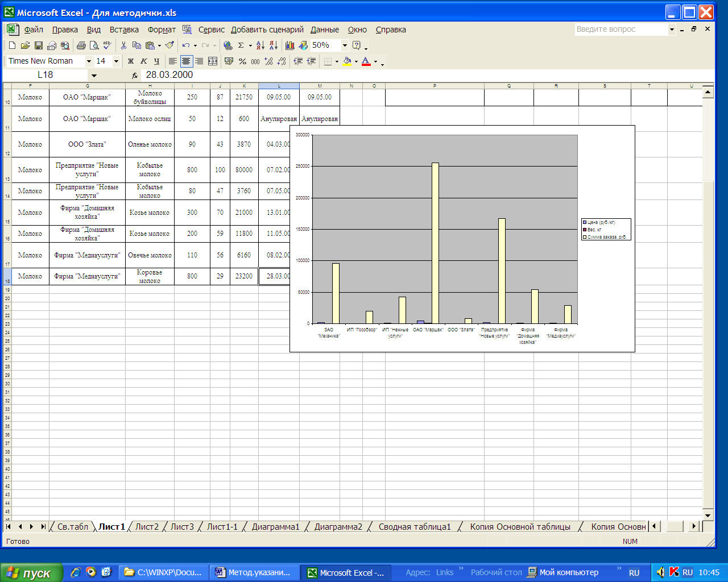Insert hyperlink with the globe icon
The height and width of the screenshot is (582, 728).
pyautogui.click(x=228, y=45)
